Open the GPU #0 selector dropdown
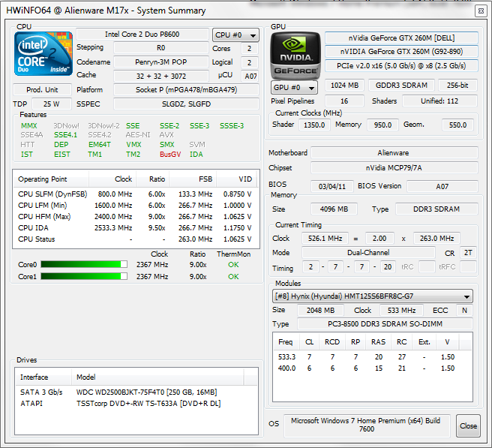This screenshot has width=492, height=448. tap(294, 87)
